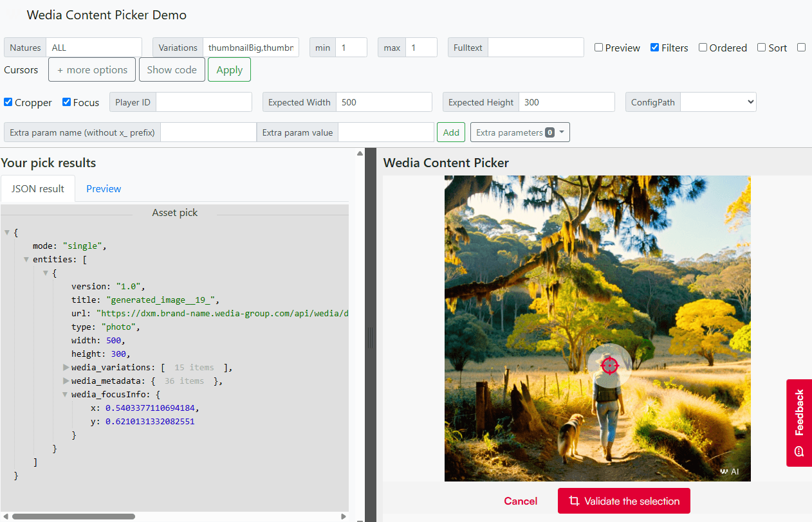Click Cancel in the content picker
The image size is (812, 522).
pyautogui.click(x=521, y=501)
